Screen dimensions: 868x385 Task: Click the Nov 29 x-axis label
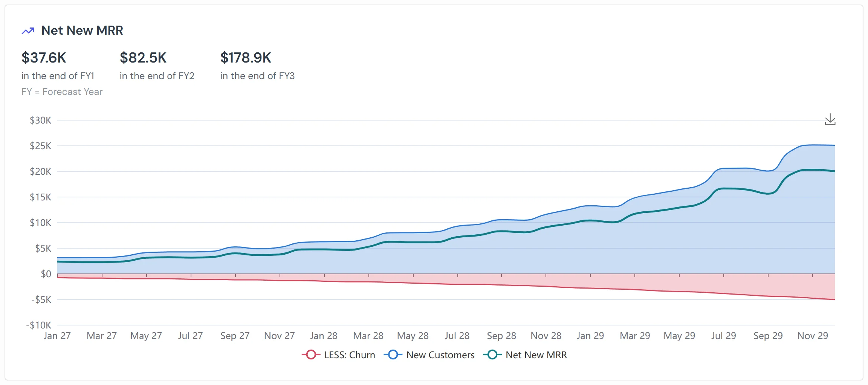813,336
